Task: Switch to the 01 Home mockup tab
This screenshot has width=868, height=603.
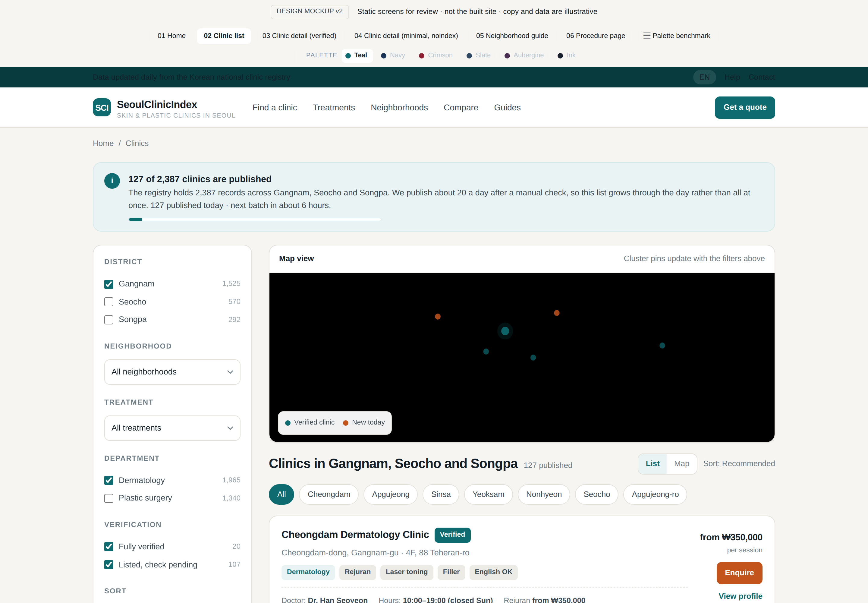Action: [x=171, y=36]
